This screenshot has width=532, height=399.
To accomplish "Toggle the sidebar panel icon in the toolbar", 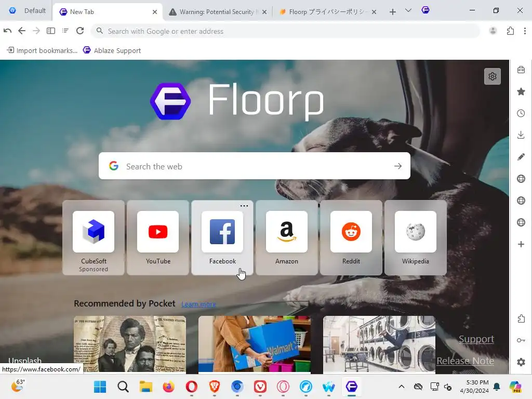I will click(x=51, y=31).
